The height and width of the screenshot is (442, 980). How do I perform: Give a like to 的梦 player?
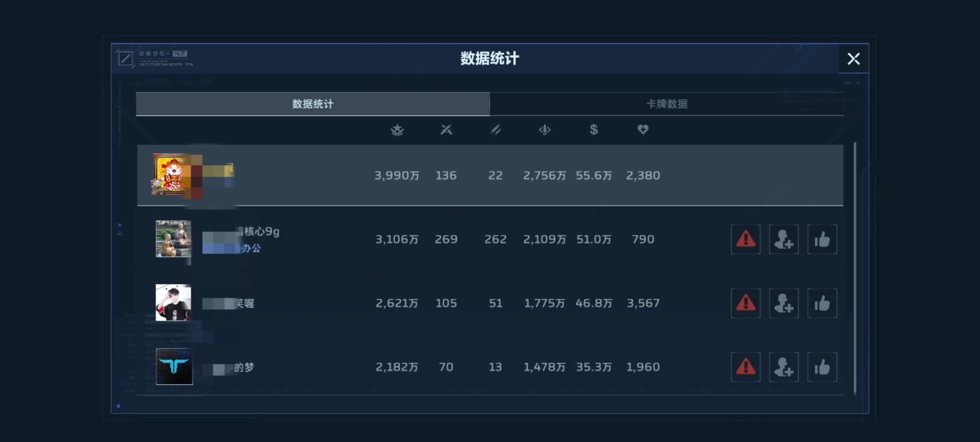pyautogui.click(x=822, y=367)
